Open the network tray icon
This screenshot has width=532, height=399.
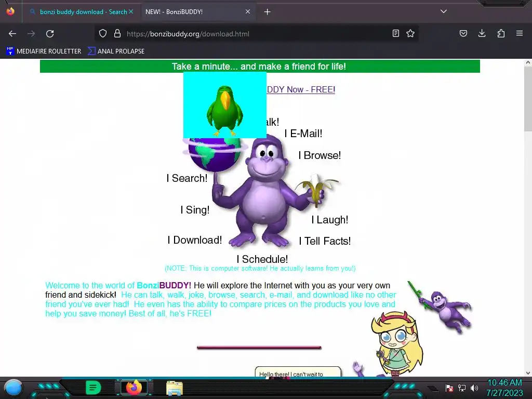point(462,388)
